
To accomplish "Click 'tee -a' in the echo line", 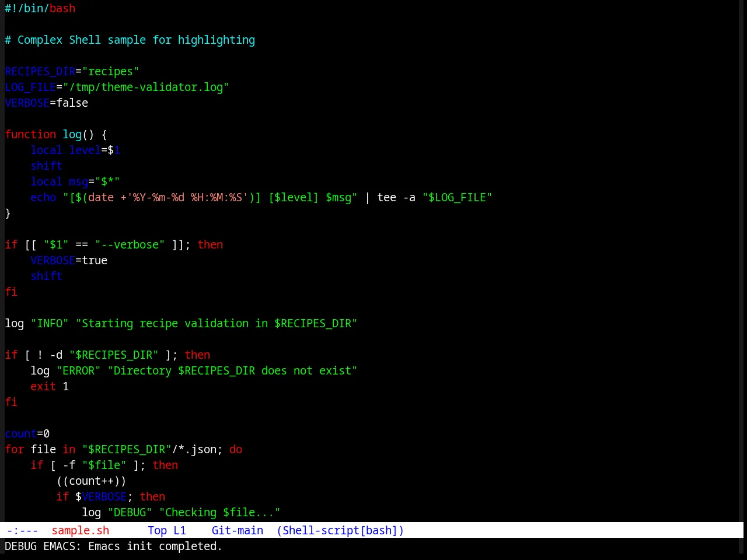I will click(x=396, y=197).
